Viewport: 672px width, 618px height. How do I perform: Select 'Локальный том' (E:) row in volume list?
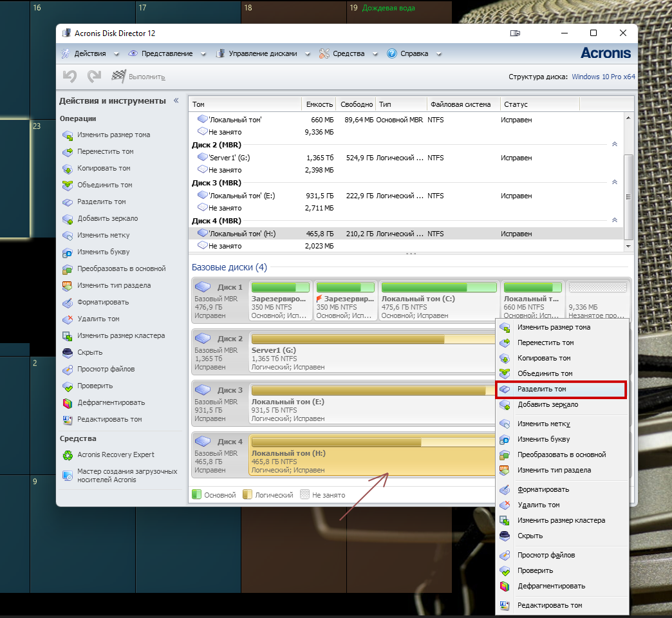[406, 196]
